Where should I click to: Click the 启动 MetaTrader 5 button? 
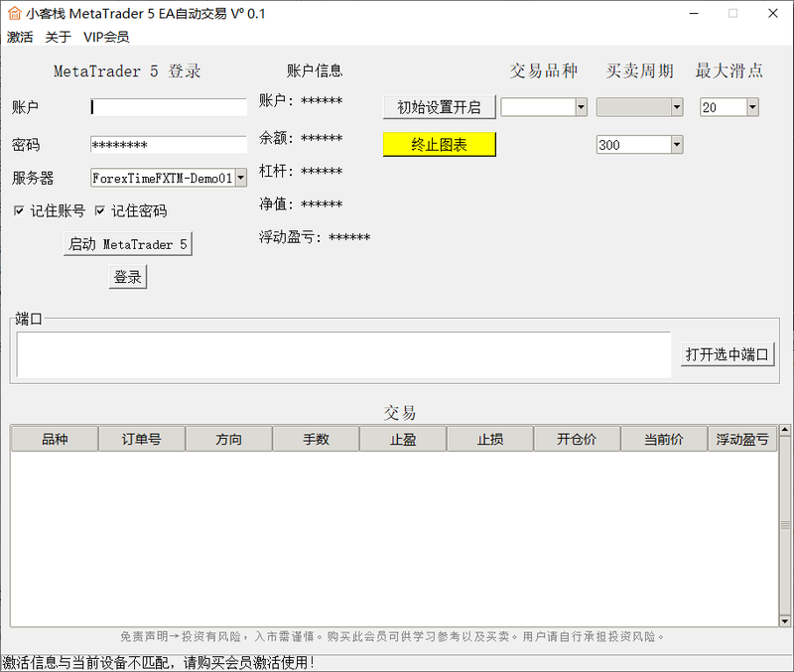tap(128, 244)
